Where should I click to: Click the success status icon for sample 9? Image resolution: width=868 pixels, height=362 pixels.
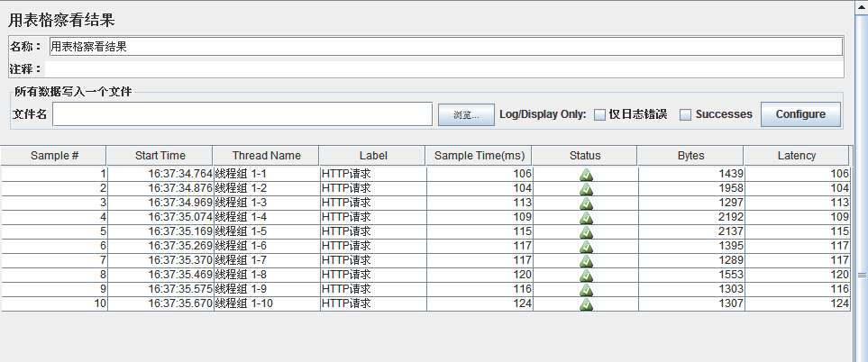(x=586, y=290)
